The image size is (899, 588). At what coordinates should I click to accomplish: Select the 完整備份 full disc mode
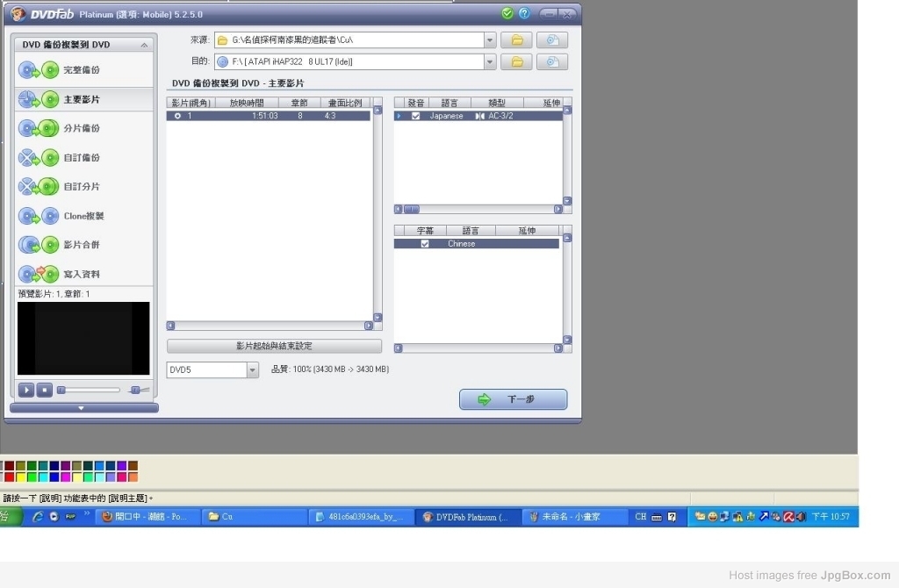pos(81,70)
